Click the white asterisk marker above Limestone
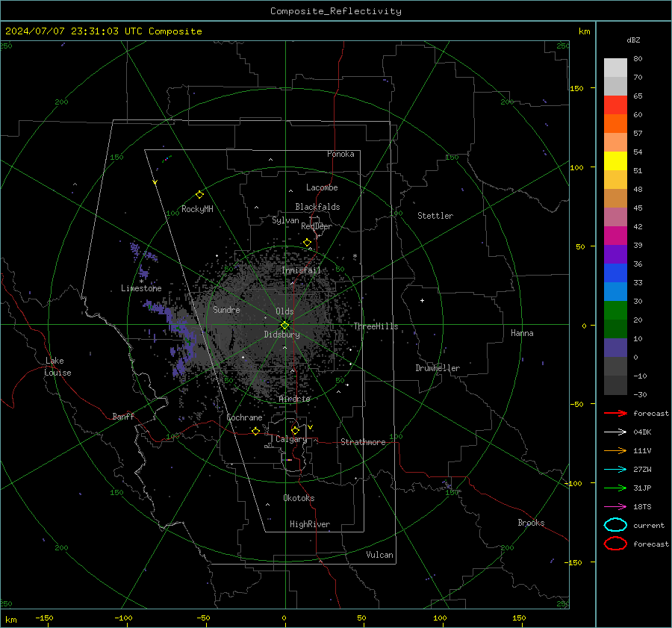The image size is (672, 628). point(141,282)
